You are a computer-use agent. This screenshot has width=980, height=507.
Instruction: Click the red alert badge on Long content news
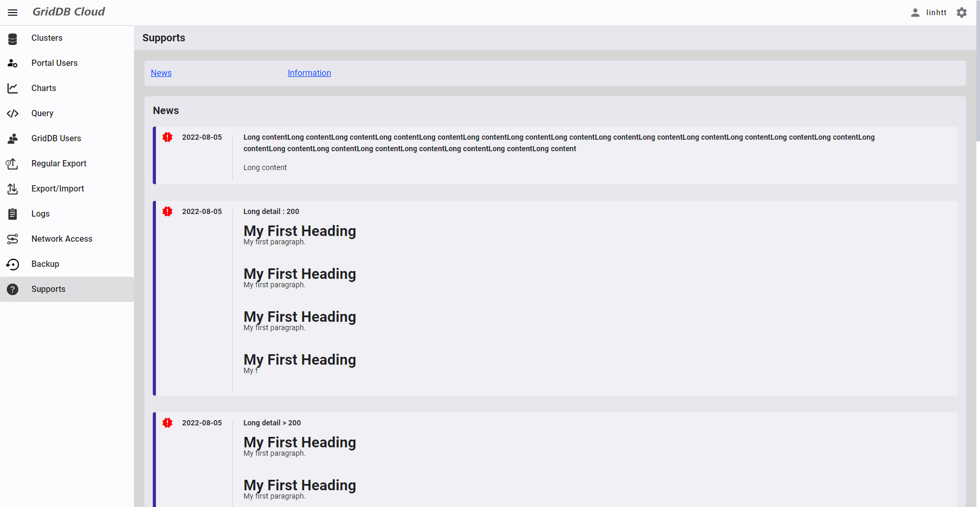167,137
